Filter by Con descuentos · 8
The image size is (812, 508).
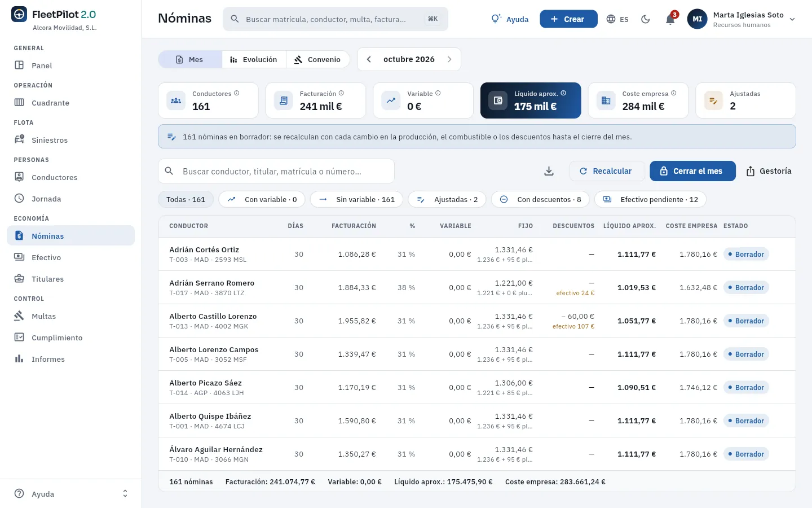[x=540, y=199]
